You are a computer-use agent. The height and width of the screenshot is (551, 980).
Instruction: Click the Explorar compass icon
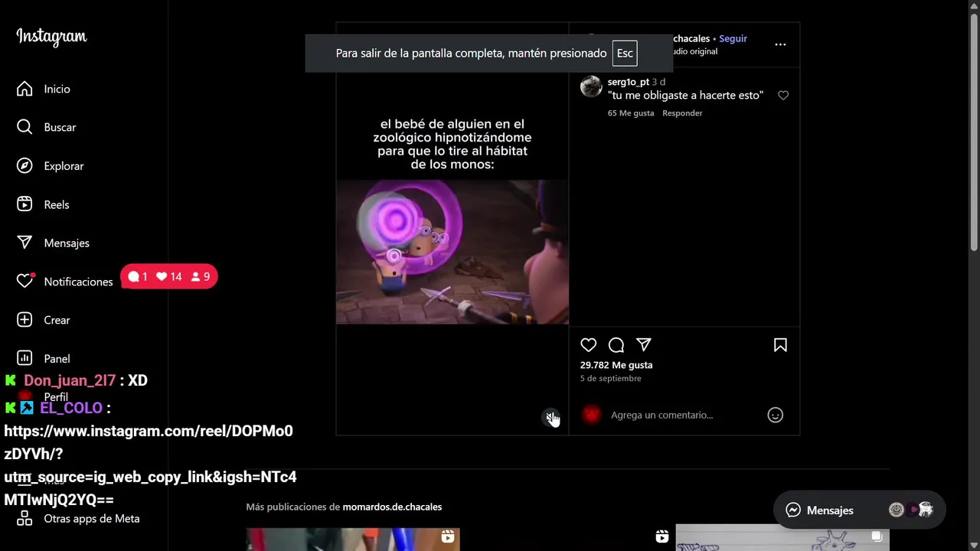point(24,166)
